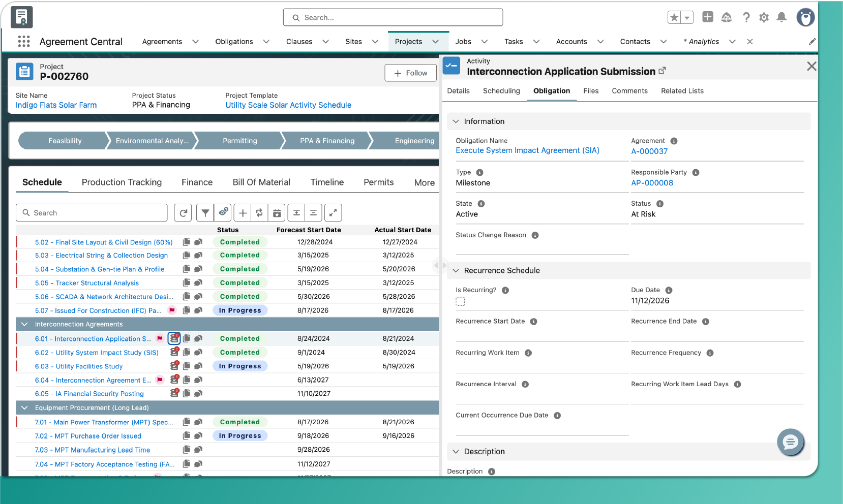
Task: Open Execute System Impact Agreement (SIA) link
Action: click(527, 150)
